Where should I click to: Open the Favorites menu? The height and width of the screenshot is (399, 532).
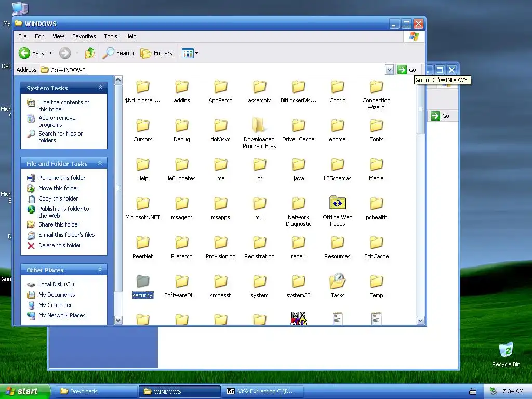pyautogui.click(x=84, y=36)
